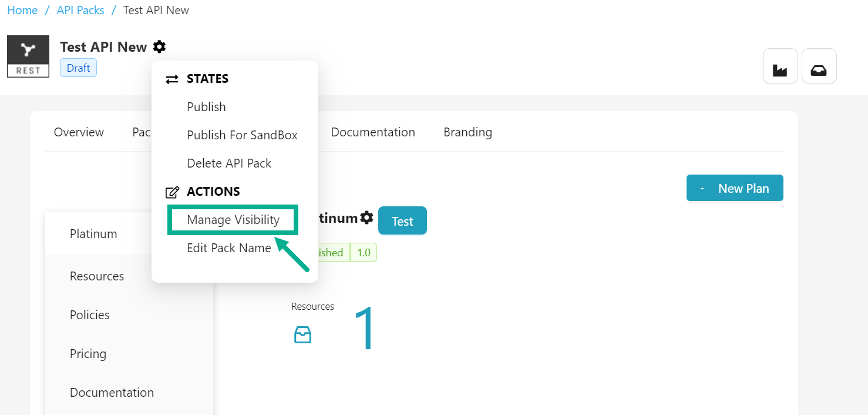
Task: Select Publish from the States menu
Action: [x=206, y=107]
